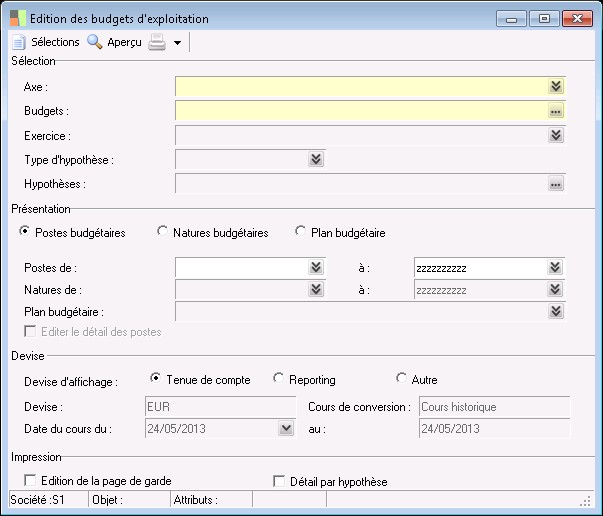
Task: Select Natures budgétaires radio option
Action: click(163, 233)
